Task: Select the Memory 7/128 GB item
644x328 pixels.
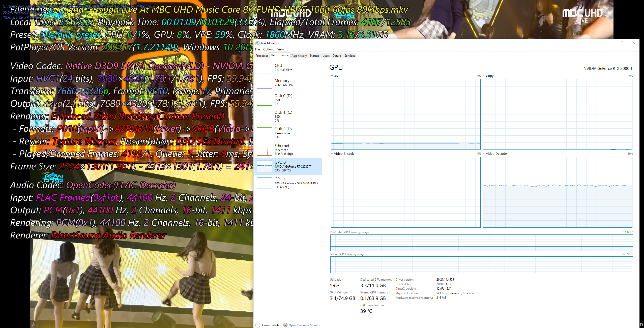Action: (x=288, y=83)
